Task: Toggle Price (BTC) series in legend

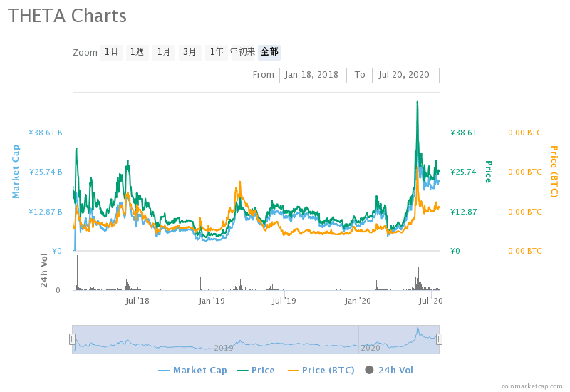Action: [321, 371]
